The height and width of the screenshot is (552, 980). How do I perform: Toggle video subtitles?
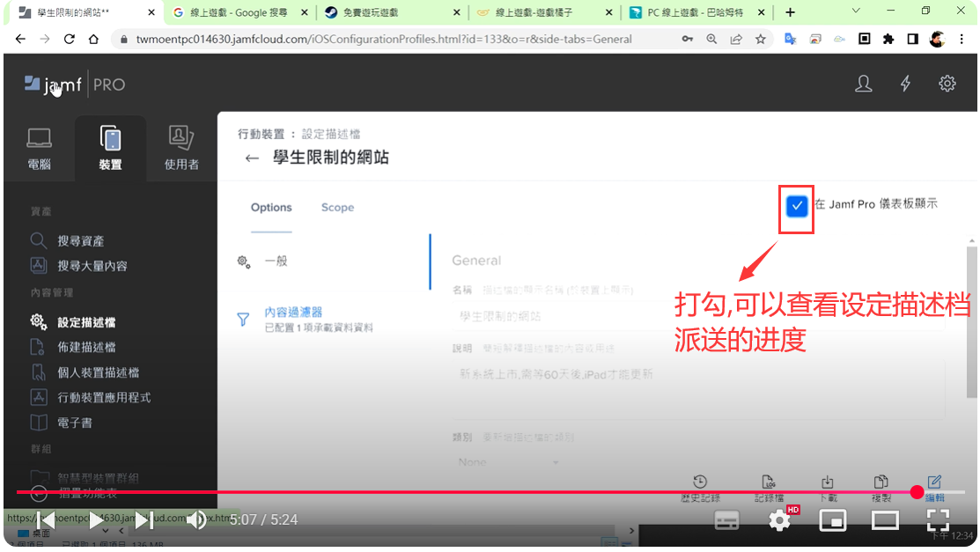[x=726, y=520]
